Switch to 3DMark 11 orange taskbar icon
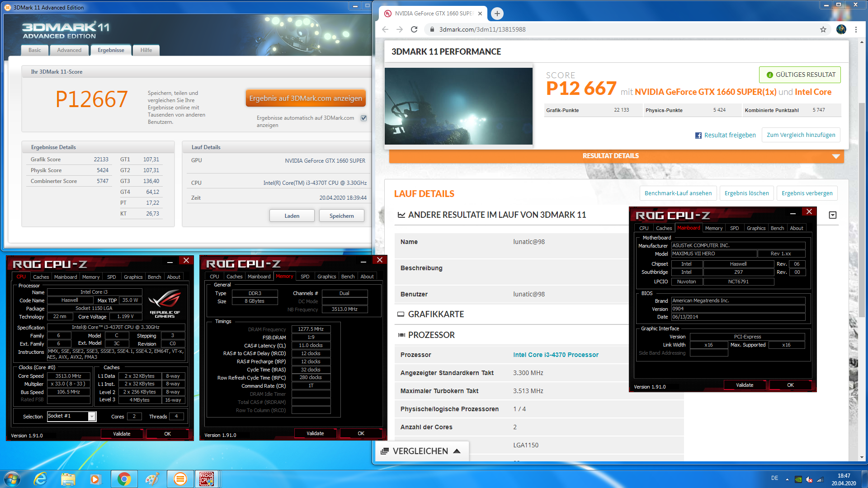 pos(180,479)
